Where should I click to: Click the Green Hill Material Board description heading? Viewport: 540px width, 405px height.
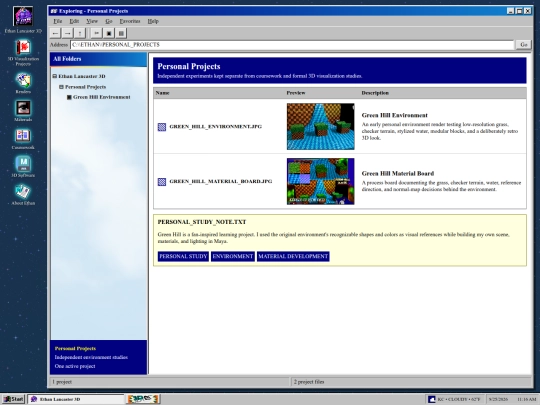click(x=398, y=174)
